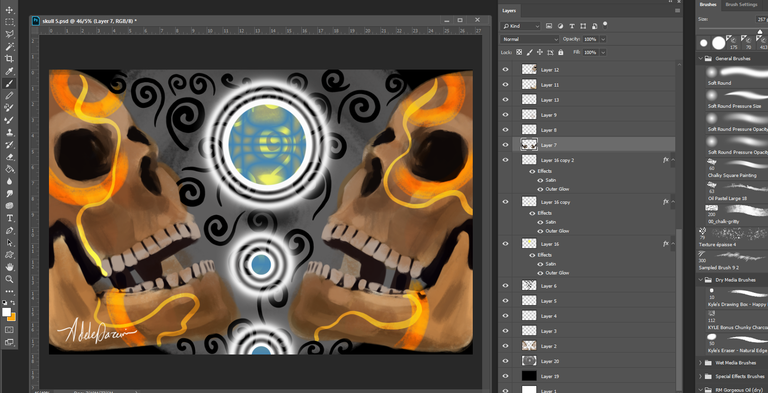Expand the Wet Media Brushes folder
This screenshot has width=768, height=393.
point(700,363)
